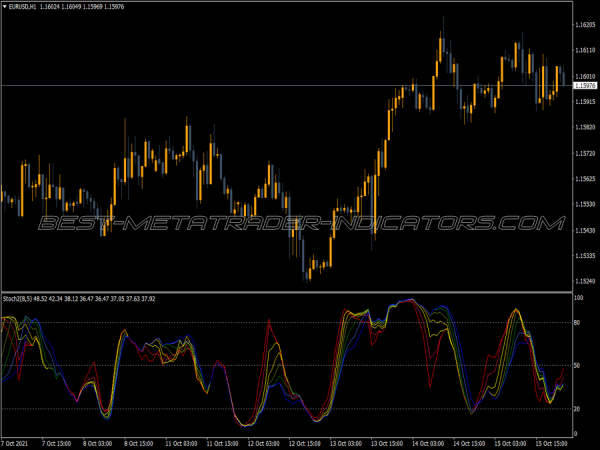Viewport: 600px width, 450px height.
Task: Click the 1.16010 price axis label
Action: coord(585,77)
